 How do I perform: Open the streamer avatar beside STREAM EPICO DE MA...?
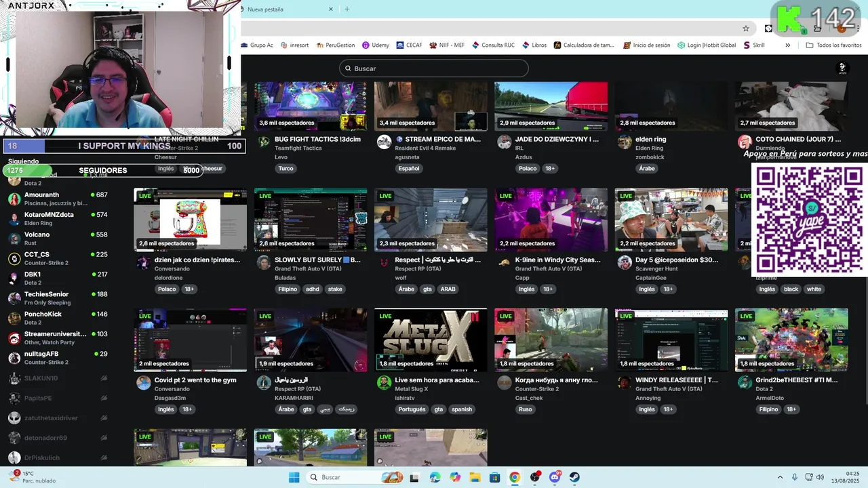tap(384, 142)
